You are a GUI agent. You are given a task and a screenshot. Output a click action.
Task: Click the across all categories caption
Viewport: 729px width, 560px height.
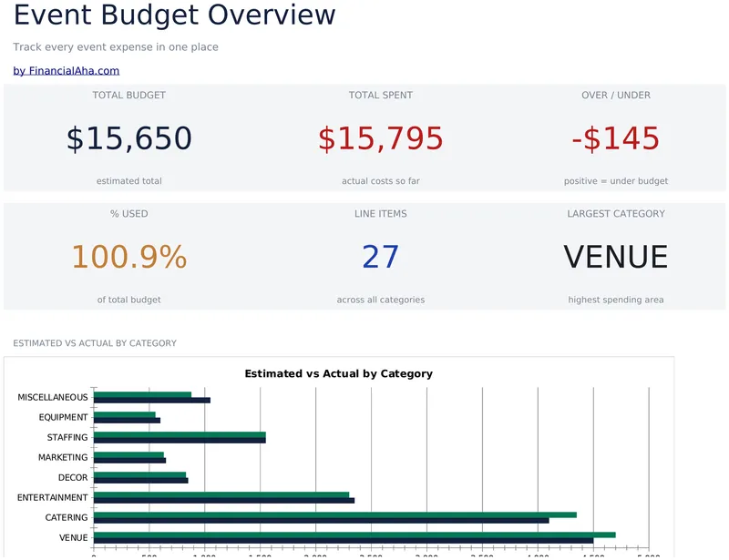coord(381,300)
